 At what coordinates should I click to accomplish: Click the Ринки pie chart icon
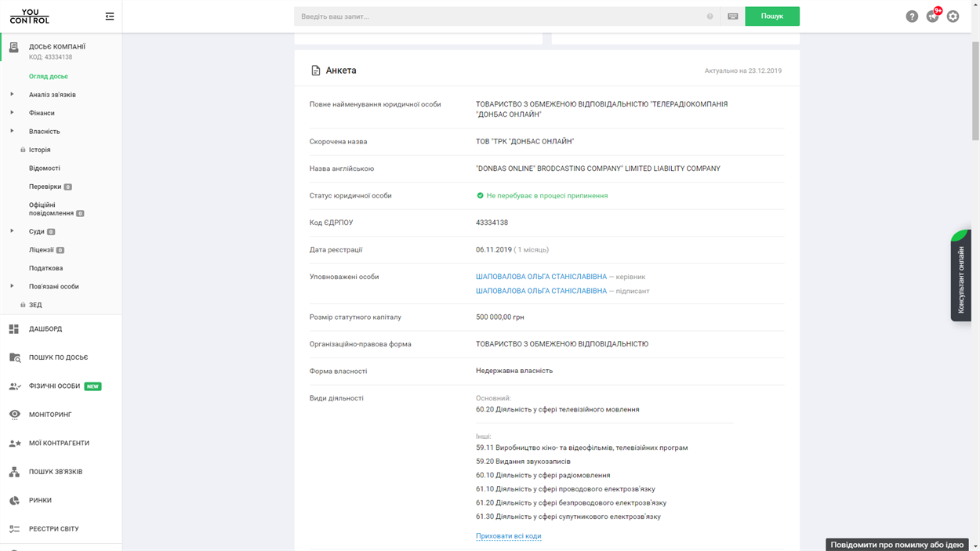pos(14,500)
